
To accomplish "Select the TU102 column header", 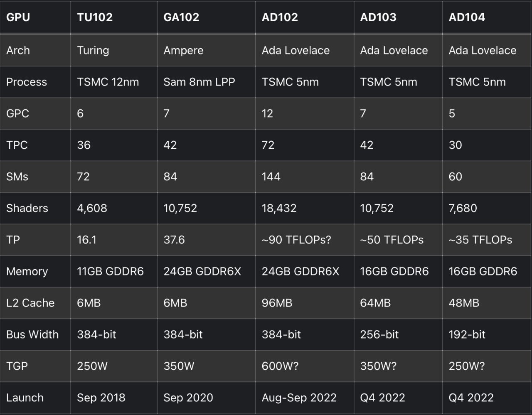I will (95, 17).
